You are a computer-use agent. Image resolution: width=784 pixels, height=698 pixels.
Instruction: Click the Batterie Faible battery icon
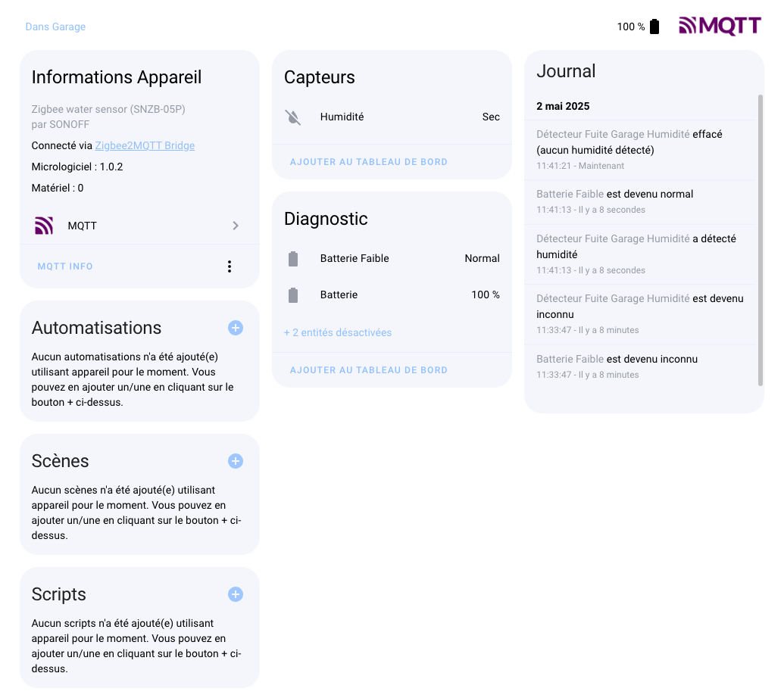[293, 259]
